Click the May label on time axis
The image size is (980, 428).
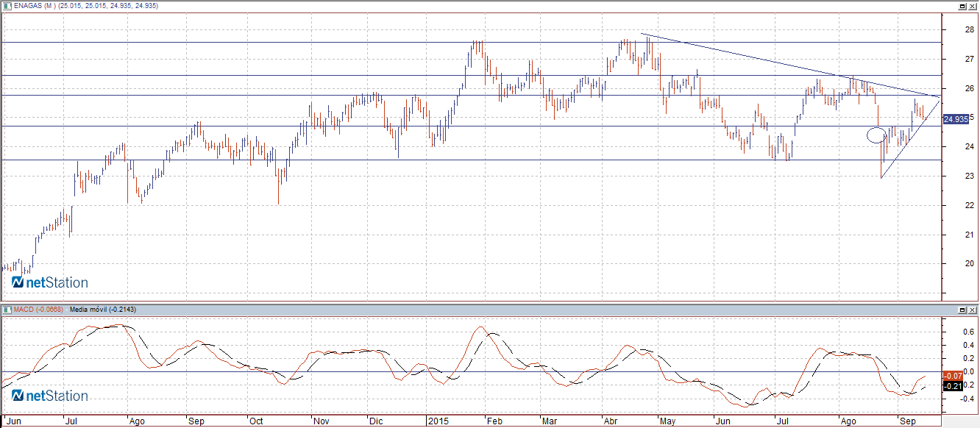pos(668,422)
